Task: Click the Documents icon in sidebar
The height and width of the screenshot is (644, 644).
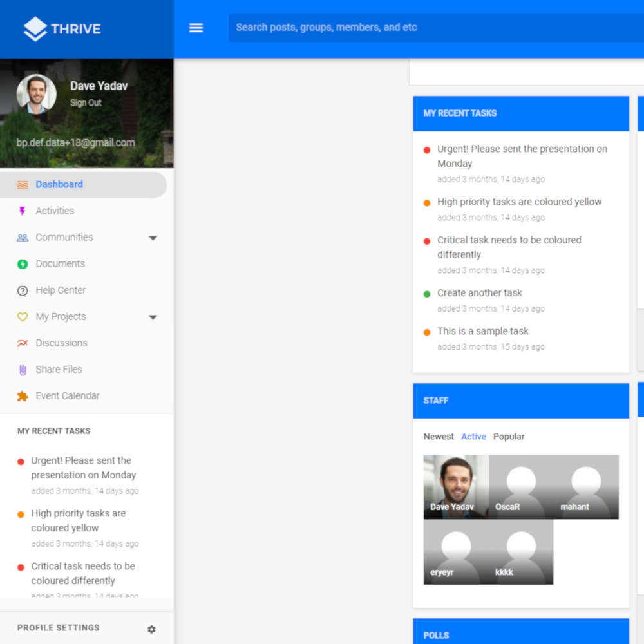Action: tap(22, 263)
